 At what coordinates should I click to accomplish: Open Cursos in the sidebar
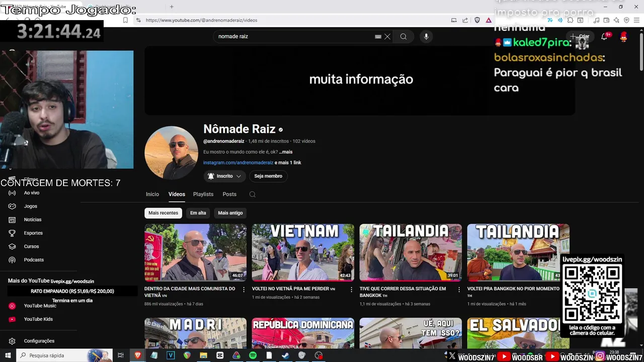31,246
